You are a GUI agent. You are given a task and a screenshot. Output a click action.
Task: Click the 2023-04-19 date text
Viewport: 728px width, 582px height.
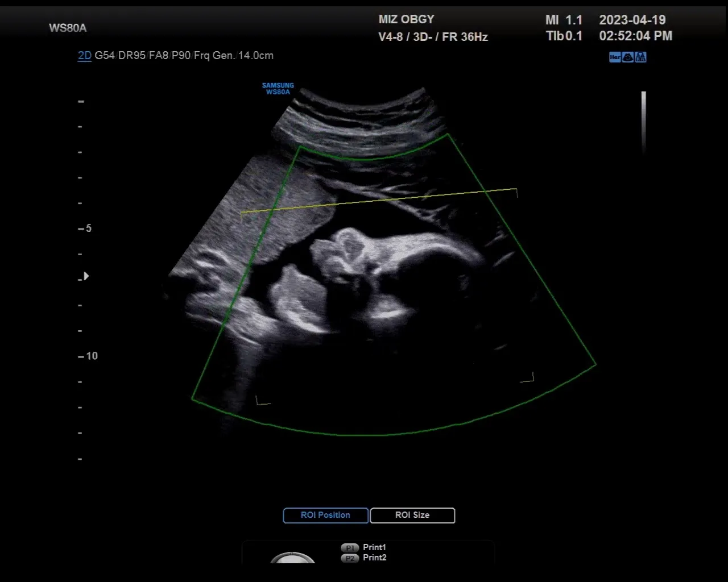(632, 20)
